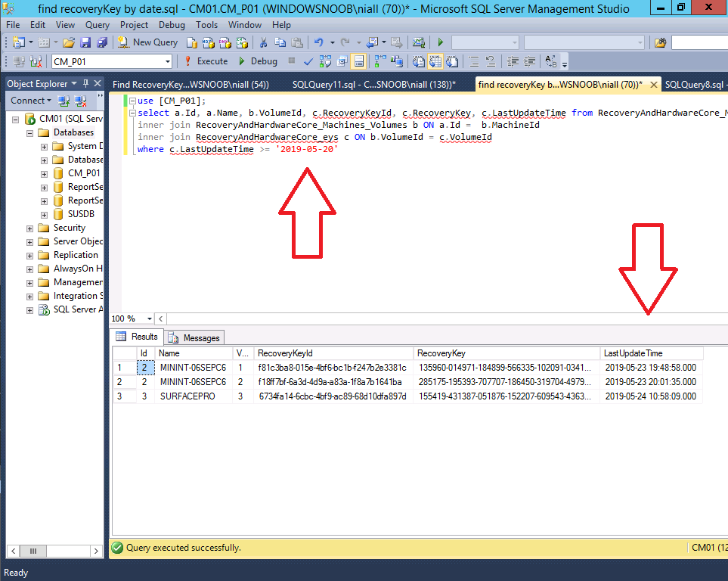Uncomment the selected lines
The height and width of the screenshot is (581, 728).
click(x=491, y=61)
